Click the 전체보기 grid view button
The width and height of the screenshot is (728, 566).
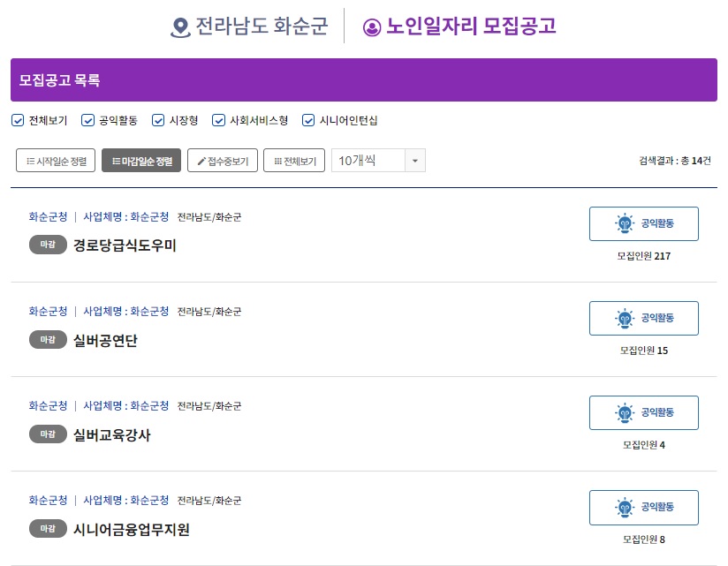(294, 161)
